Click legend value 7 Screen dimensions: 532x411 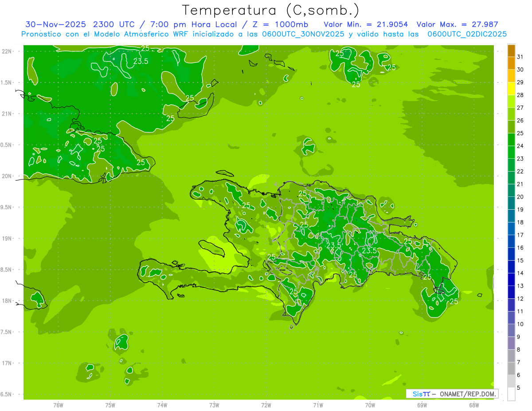pos(519,362)
